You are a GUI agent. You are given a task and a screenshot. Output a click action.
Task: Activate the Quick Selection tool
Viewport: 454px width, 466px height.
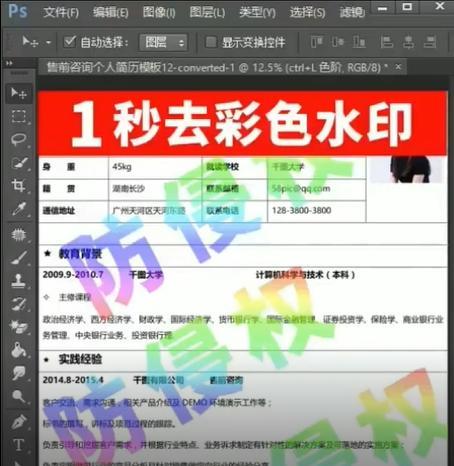(x=19, y=163)
